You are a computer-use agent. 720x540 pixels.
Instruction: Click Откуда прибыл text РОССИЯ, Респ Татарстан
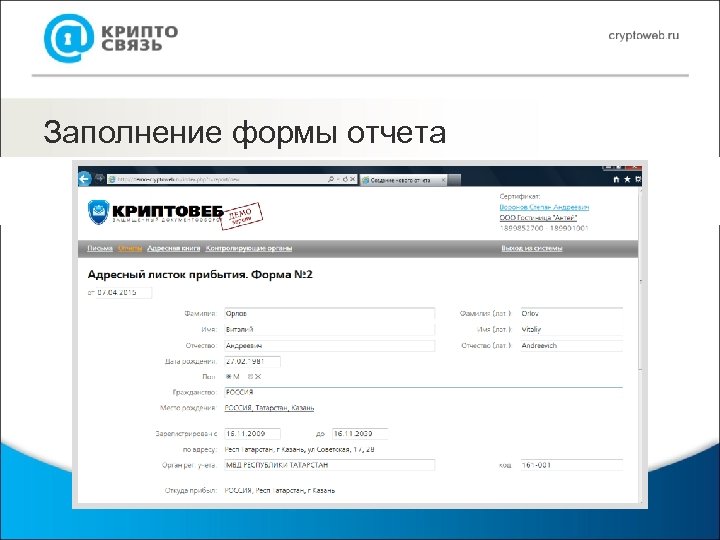pos(280,490)
